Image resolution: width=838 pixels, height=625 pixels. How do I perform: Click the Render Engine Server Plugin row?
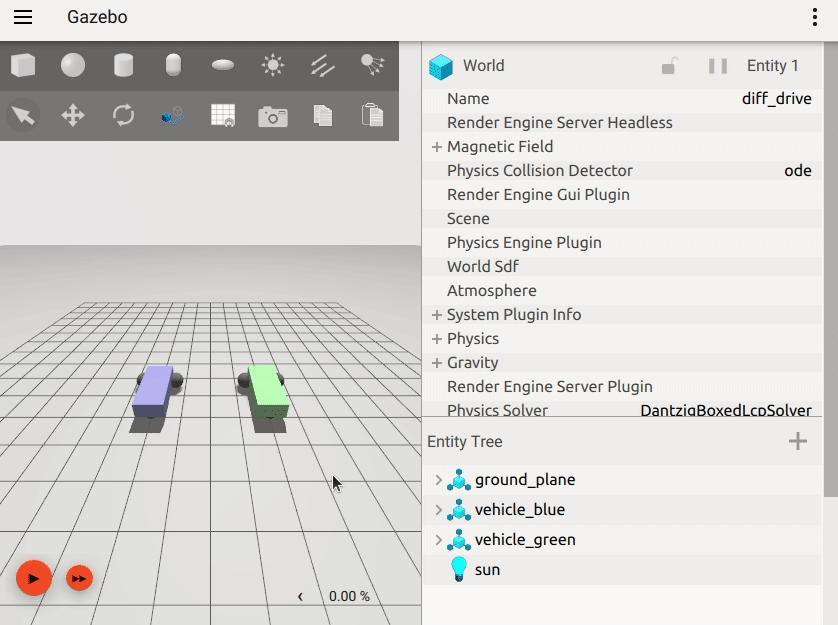623,387
